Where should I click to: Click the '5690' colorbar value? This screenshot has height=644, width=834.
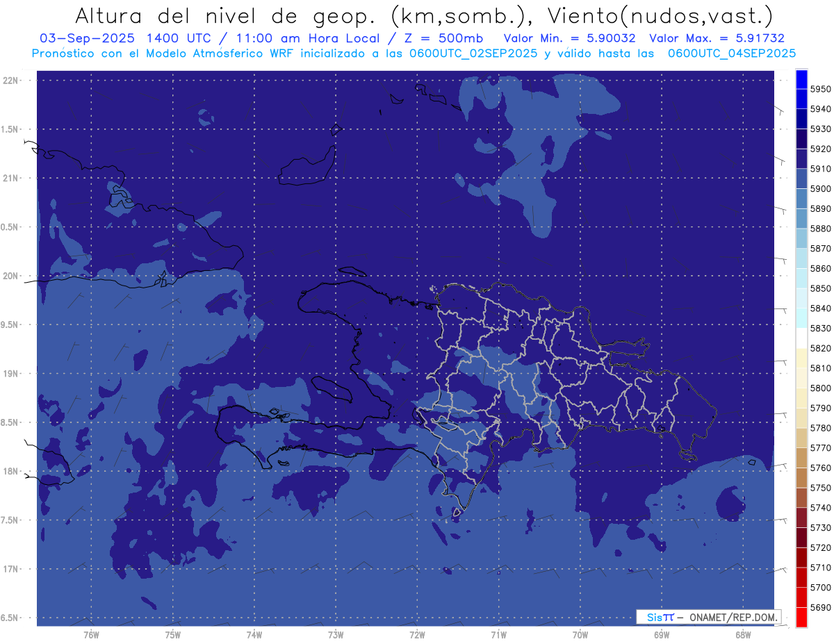coord(821,607)
